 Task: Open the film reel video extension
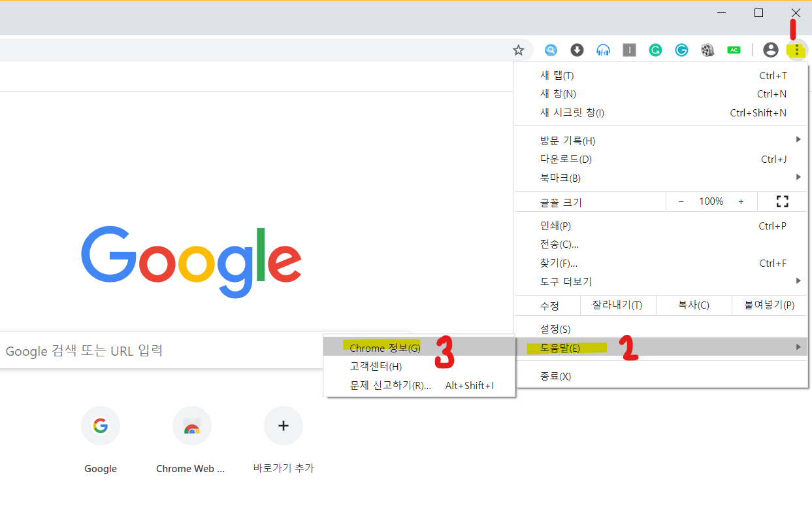point(707,50)
